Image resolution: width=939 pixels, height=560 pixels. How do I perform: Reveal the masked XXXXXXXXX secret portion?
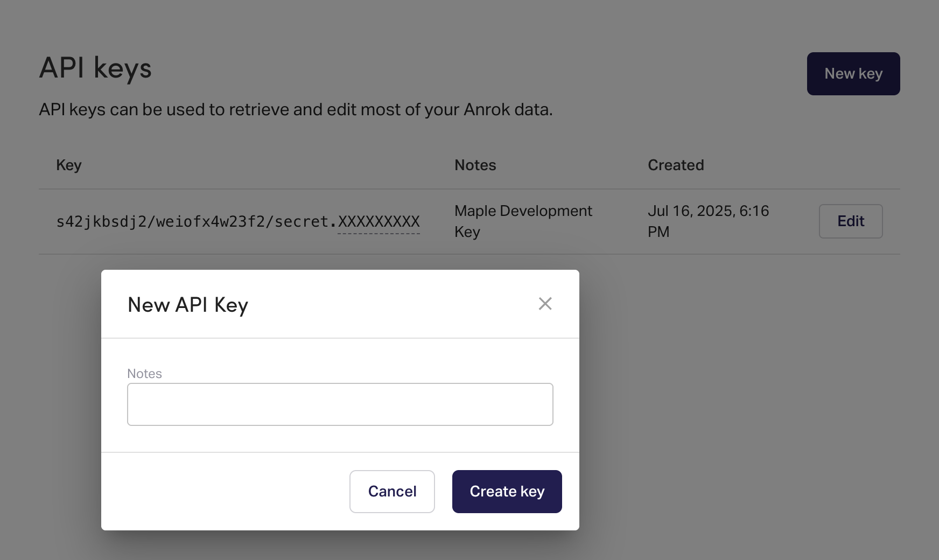coord(379,222)
